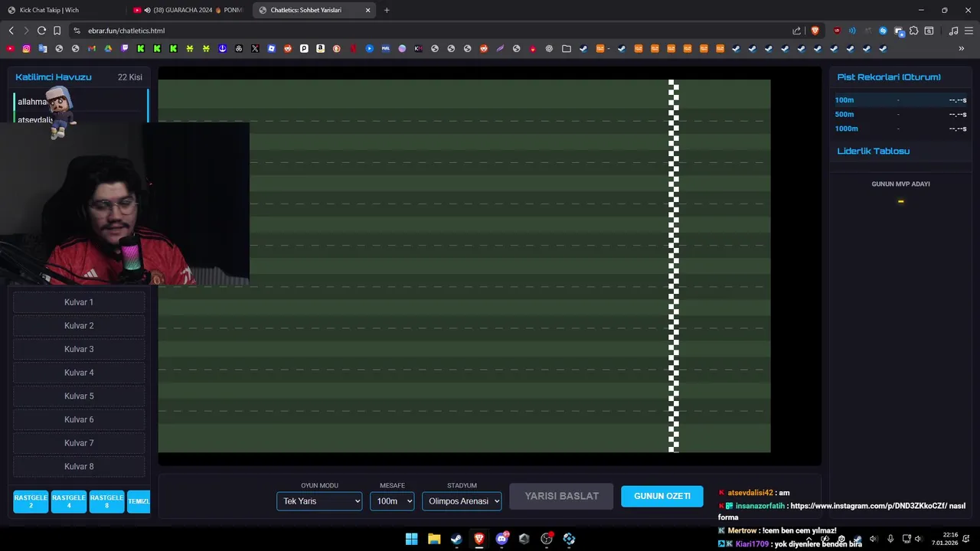Viewport: 980px width, 551px height.
Task: Open the DuckDuckGo bookmark icon
Action: (337, 48)
